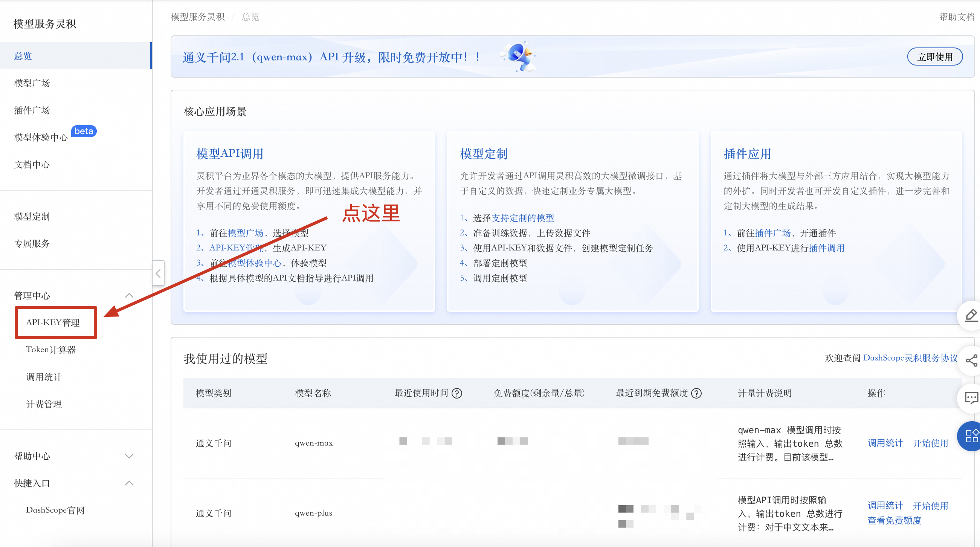Expand the 帮助中心 section
This screenshot has height=547, width=980.
[129, 456]
